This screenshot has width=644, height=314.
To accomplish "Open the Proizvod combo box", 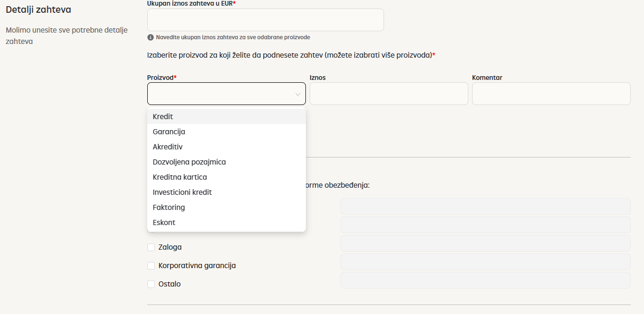I will [x=226, y=94].
